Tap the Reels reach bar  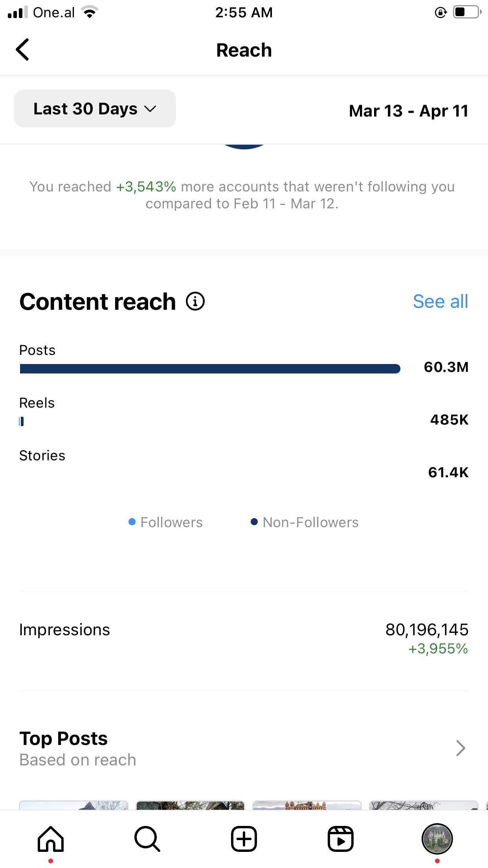pyautogui.click(x=22, y=421)
